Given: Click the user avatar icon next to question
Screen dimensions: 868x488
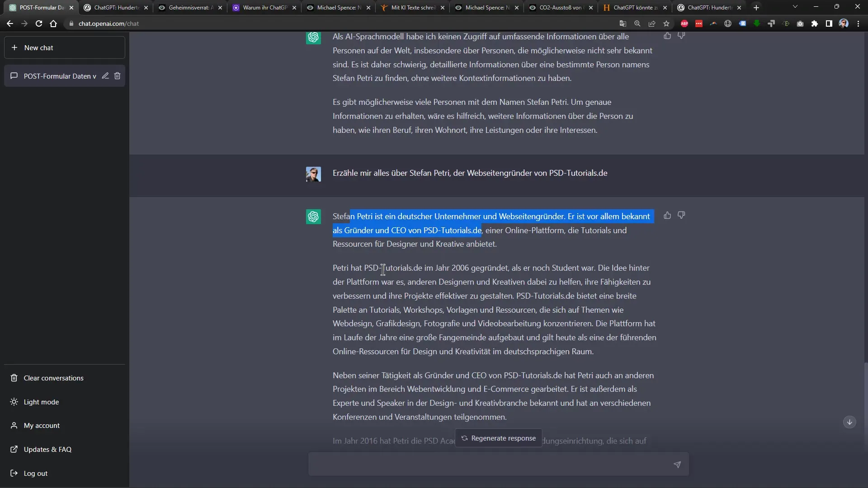Looking at the screenshot, I should pyautogui.click(x=312, y=174).
